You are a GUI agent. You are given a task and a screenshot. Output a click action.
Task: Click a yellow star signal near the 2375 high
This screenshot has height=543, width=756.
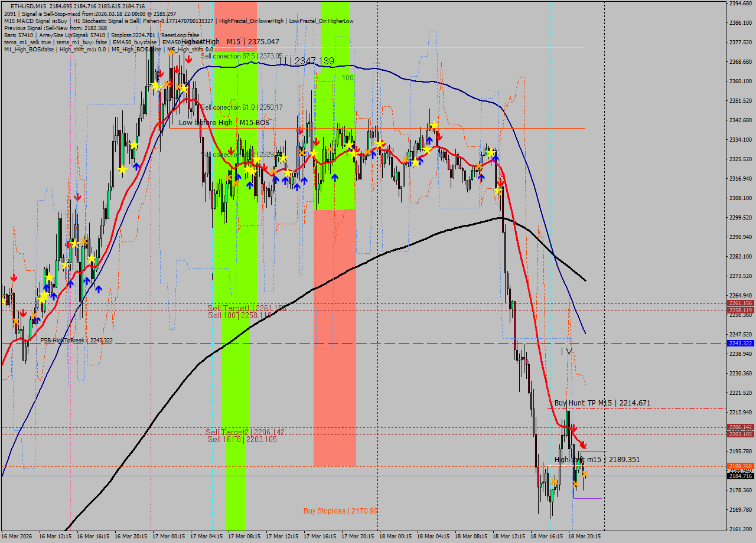155,85
